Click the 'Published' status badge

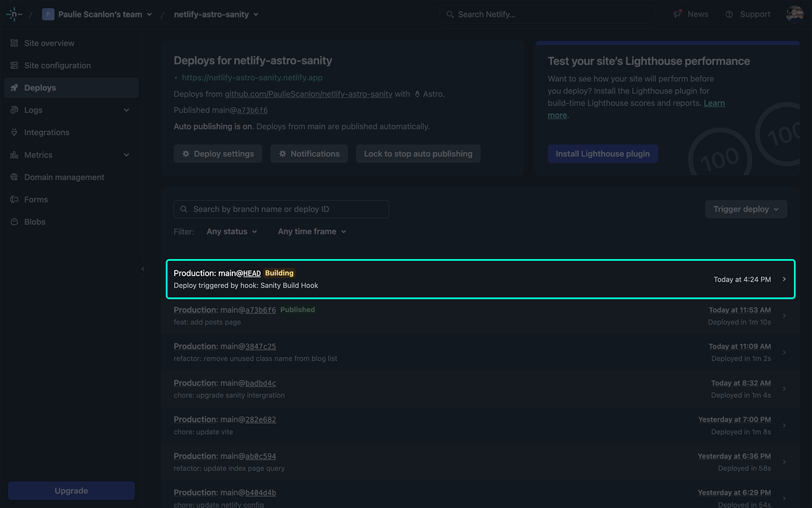(298, 310)
